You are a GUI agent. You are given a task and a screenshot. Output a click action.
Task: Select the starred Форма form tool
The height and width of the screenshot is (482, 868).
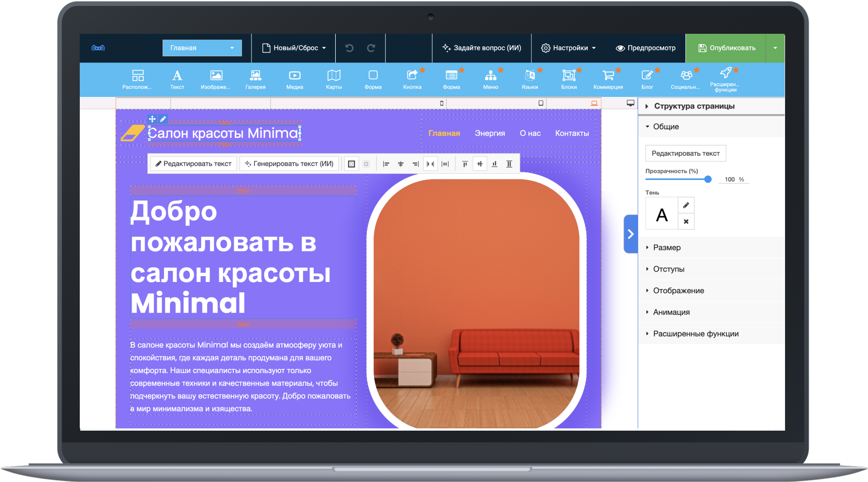click(x=452, y=79)
